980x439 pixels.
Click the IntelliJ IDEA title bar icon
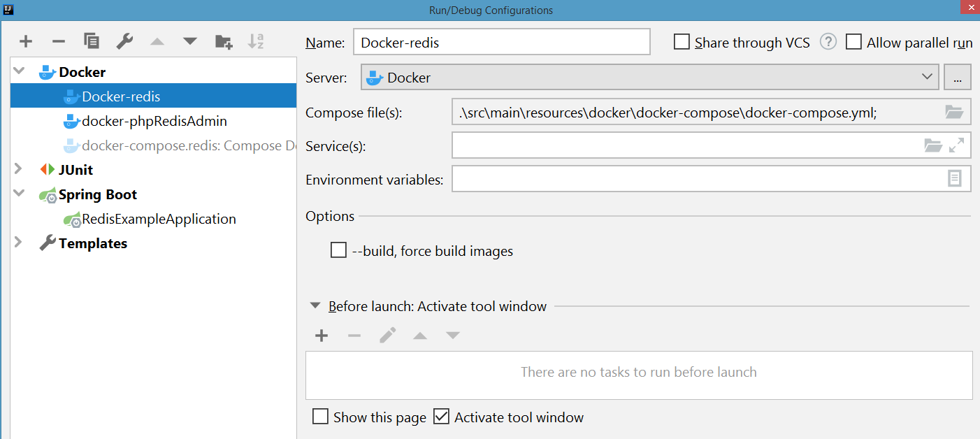tap(8, 10)
